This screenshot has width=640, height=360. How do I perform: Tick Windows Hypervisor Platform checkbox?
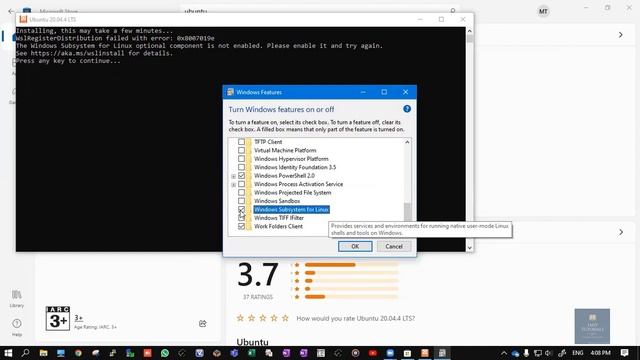click(241, 159)
